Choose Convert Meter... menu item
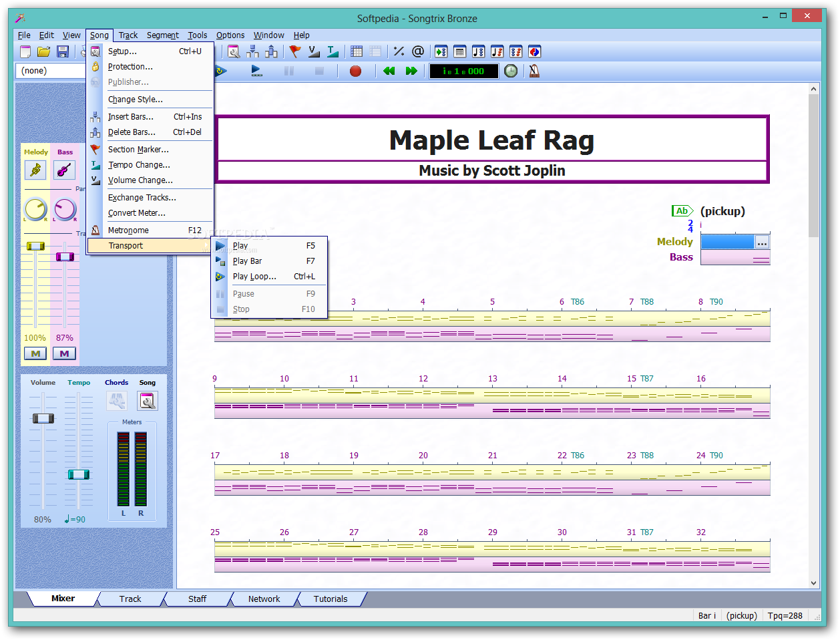This screenshot has height=640, width=840. click(x=150, y=213)
